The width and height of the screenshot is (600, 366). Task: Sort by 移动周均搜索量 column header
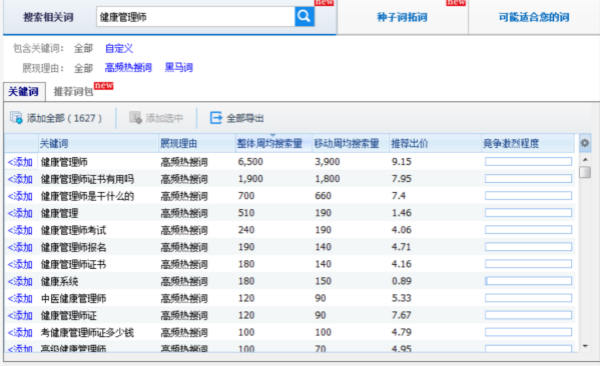pyautogui.click(x=346, y=144)
